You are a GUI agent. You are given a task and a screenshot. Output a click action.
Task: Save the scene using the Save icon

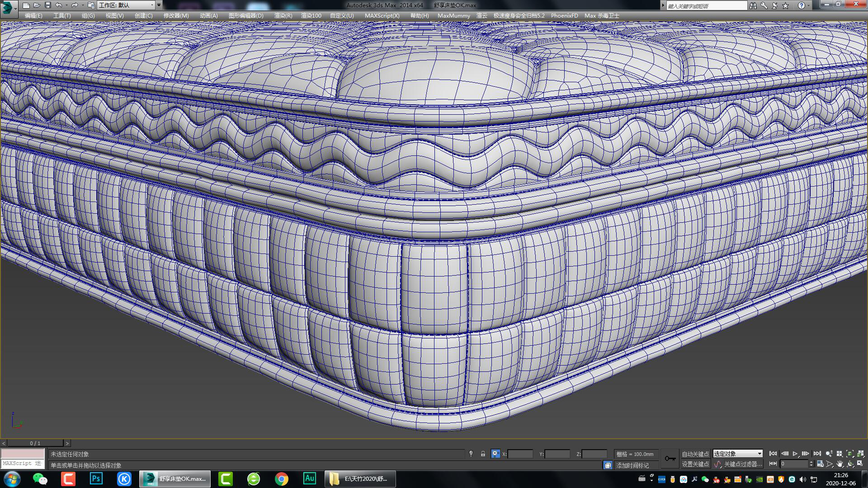pos(48,5)
